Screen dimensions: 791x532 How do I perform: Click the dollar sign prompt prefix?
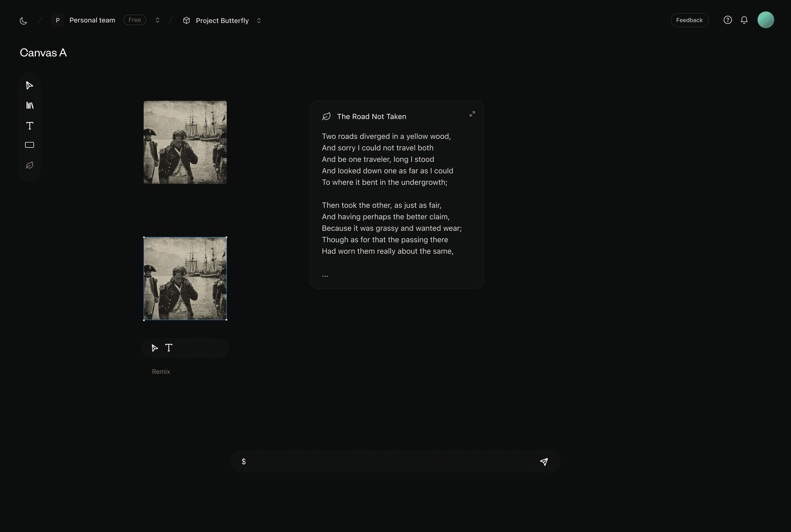pyautogui.click(x=244, y=462)
